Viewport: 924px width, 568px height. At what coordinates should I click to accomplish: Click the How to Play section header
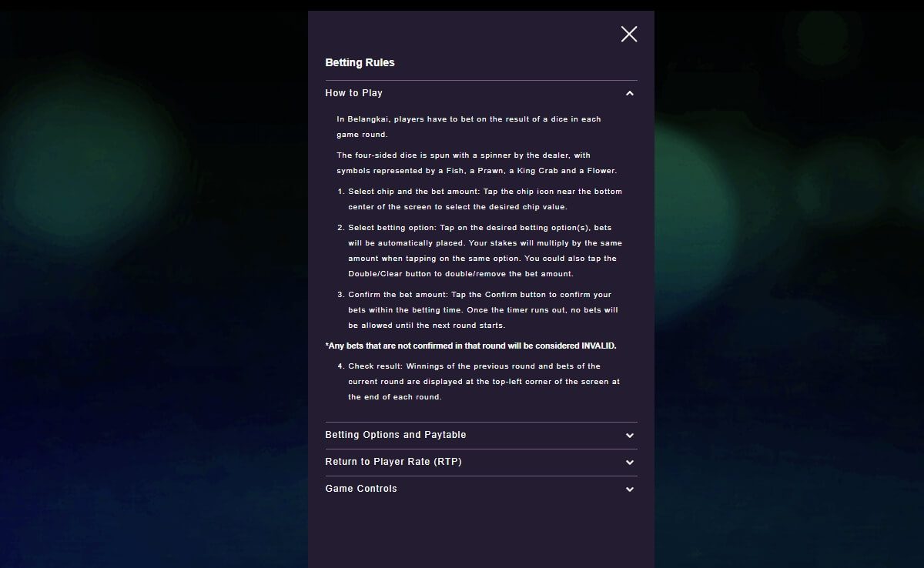(x=354, y=93)
